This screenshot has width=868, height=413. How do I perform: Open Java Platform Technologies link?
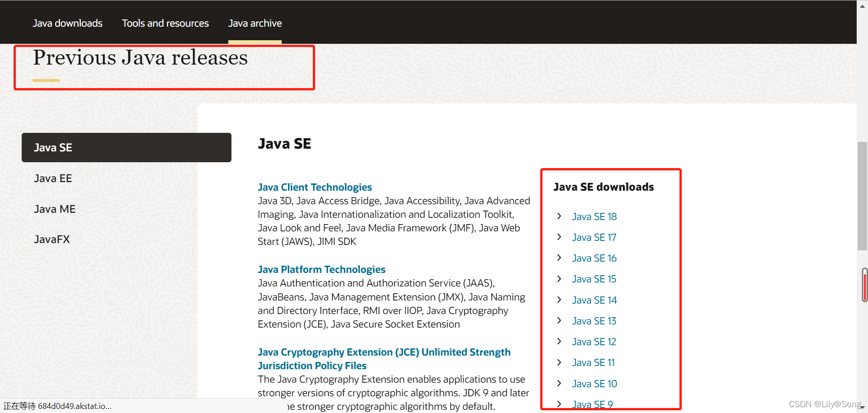(x=321, y=269)
